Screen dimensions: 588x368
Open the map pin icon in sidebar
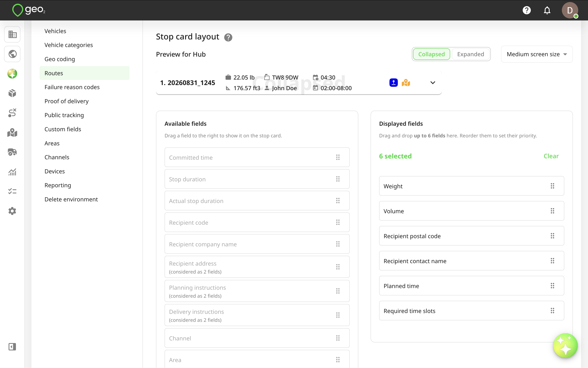click(x=12, y=133)
